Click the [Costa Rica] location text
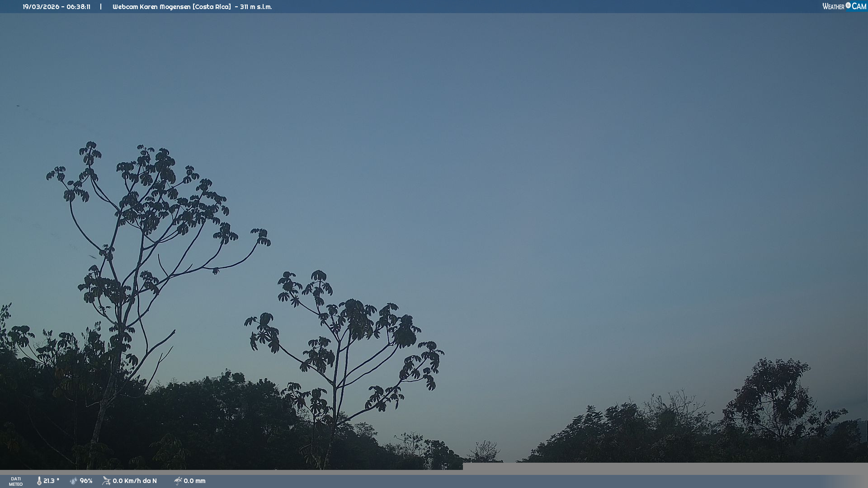The image size is (868, 488). [x=212, y=7]
